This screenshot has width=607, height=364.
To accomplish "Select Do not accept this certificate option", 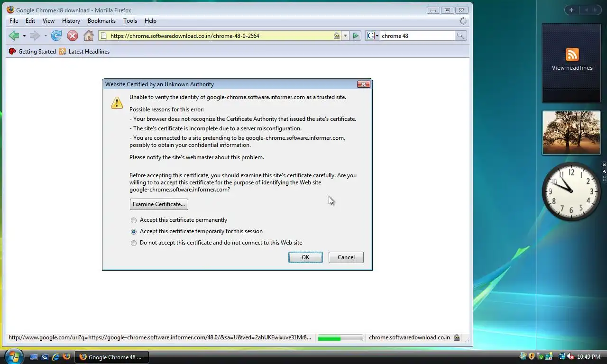I will click(216, 243).
